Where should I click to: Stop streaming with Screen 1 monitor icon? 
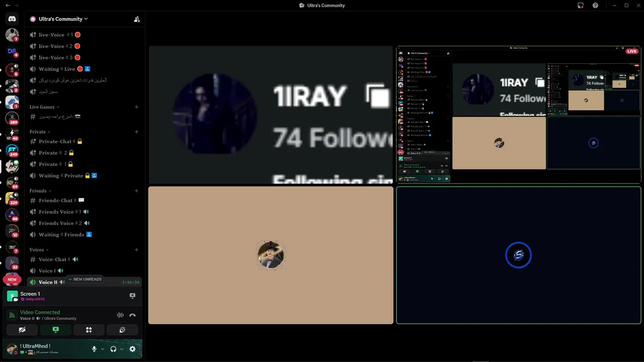(132, 296)
